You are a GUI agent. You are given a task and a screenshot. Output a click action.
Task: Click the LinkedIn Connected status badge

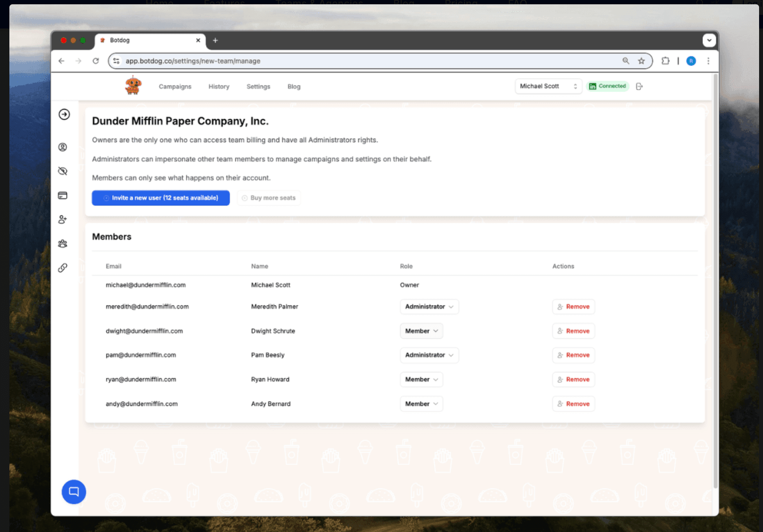click(x=608, y=86)
